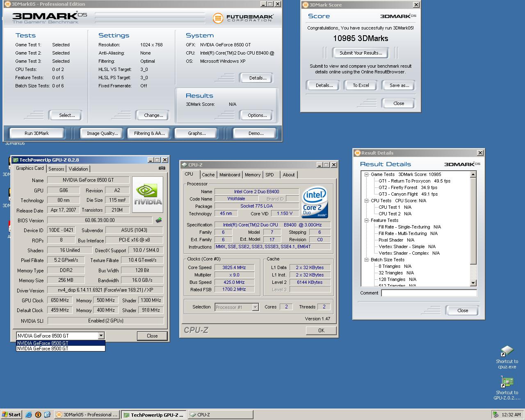525x420 pixels.
Task: Collapse the CPU Tests tree node
Action: [x=367, y=201]
